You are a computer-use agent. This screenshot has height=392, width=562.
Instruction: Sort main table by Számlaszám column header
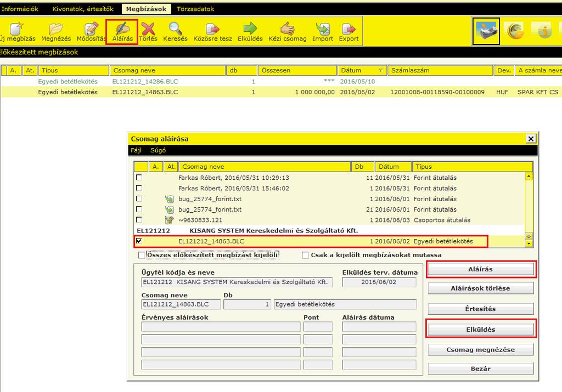click(x=441, y=71)
